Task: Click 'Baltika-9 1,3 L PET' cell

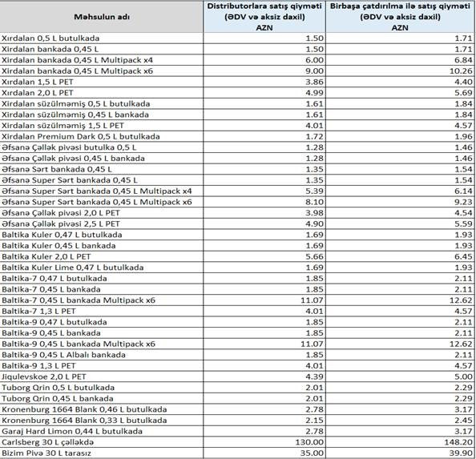Action: point(102,366)
